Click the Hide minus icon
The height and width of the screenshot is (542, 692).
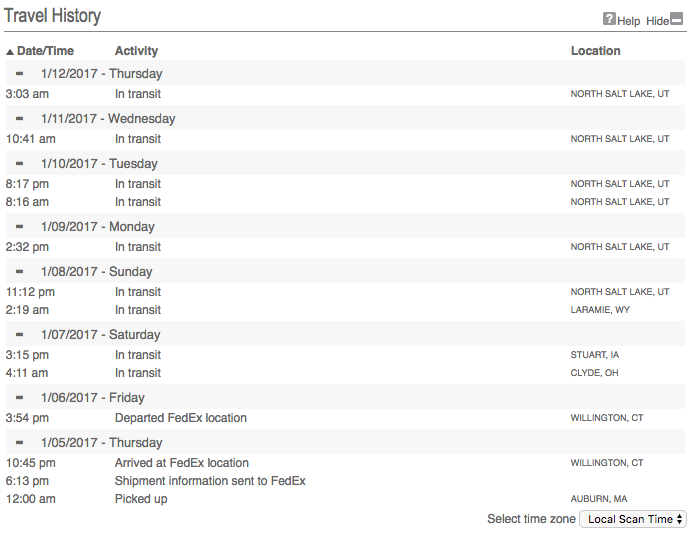point(677,19)
